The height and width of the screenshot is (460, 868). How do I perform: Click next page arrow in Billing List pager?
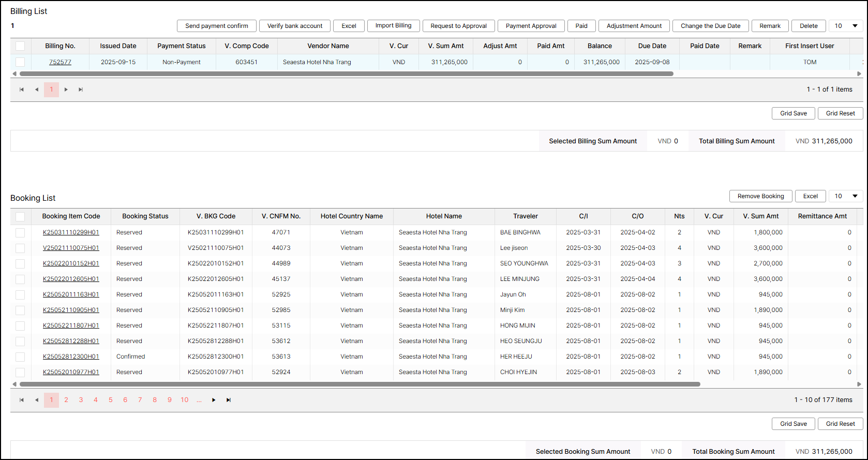point(66,90)
